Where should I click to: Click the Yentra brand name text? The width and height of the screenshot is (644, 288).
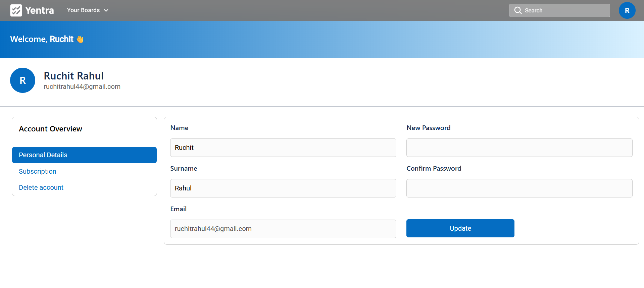(x=39, y=10)
